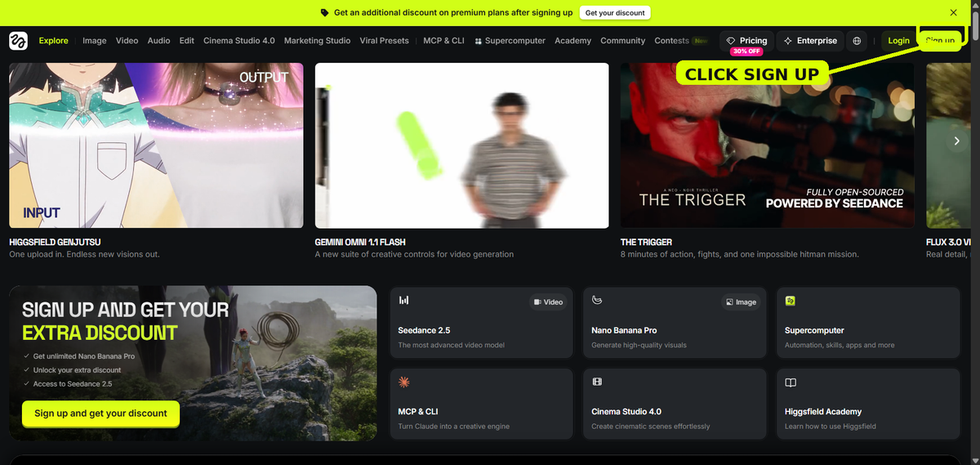Open the Audio menu item
980x465 pixels.
click(158, 41)
